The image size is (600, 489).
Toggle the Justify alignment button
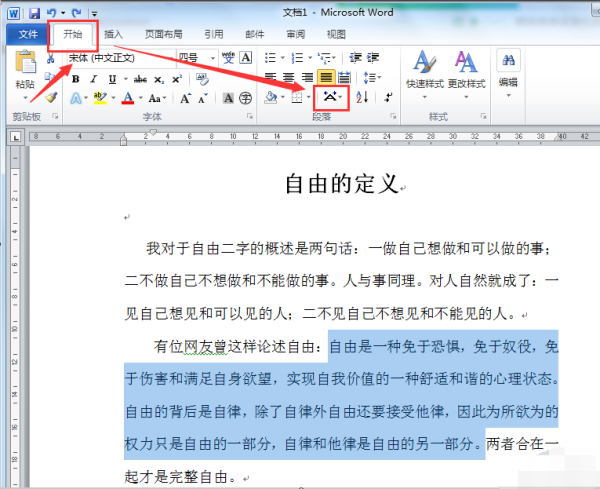point(326,77)
